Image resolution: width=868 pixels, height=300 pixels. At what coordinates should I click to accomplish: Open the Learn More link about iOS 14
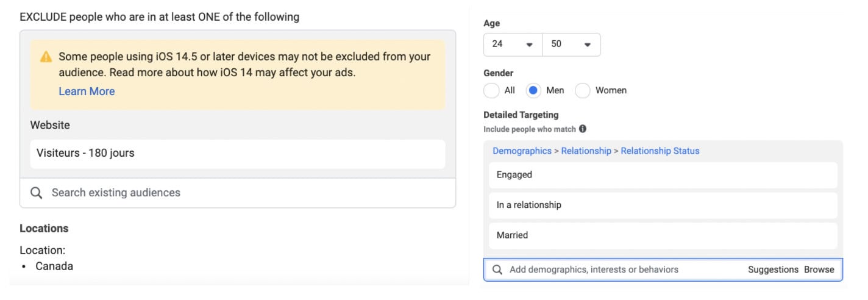87,91
